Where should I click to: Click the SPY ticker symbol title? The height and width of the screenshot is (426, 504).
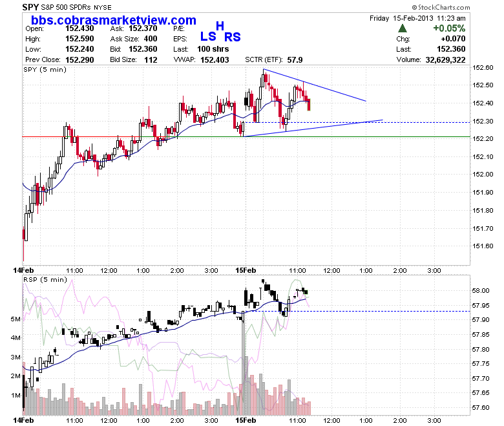click(30, 7)
